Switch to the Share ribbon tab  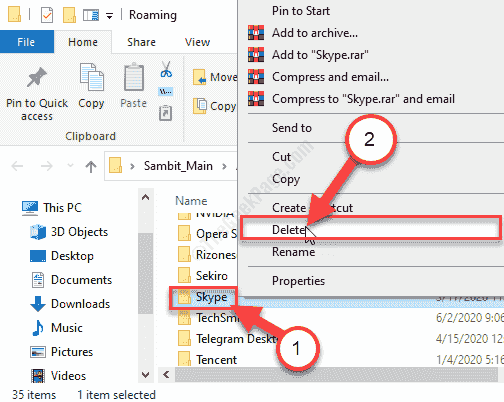(x=141, y=42)
